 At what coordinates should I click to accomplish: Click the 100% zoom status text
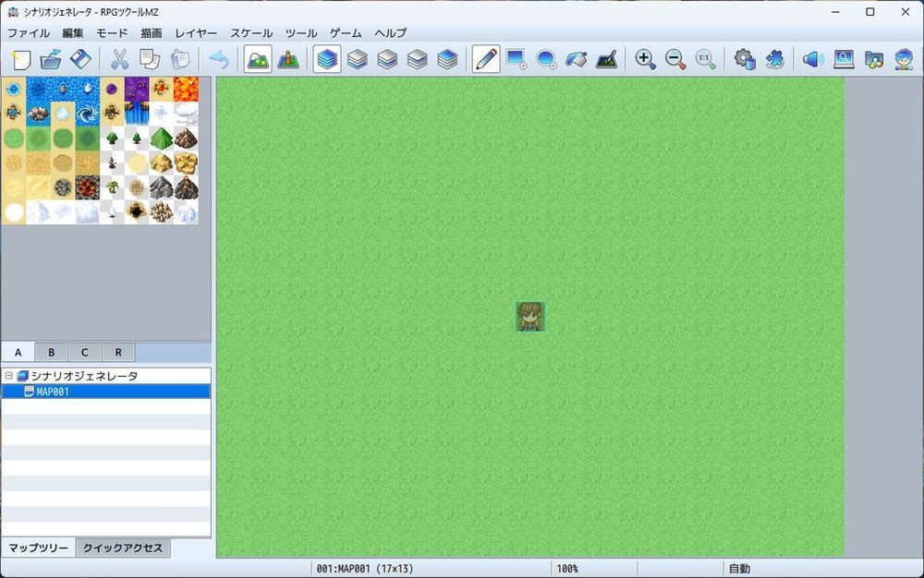[567, 569]
